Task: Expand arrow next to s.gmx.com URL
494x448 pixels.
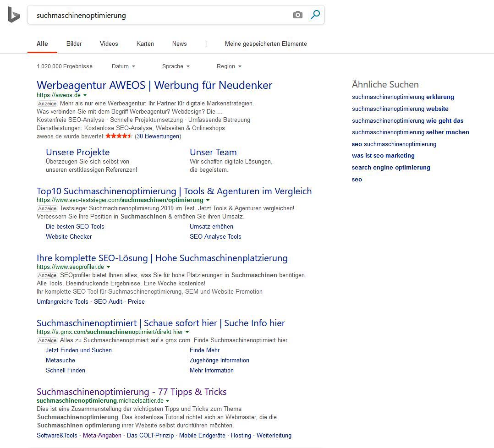Action: click(x=187, y=332)
